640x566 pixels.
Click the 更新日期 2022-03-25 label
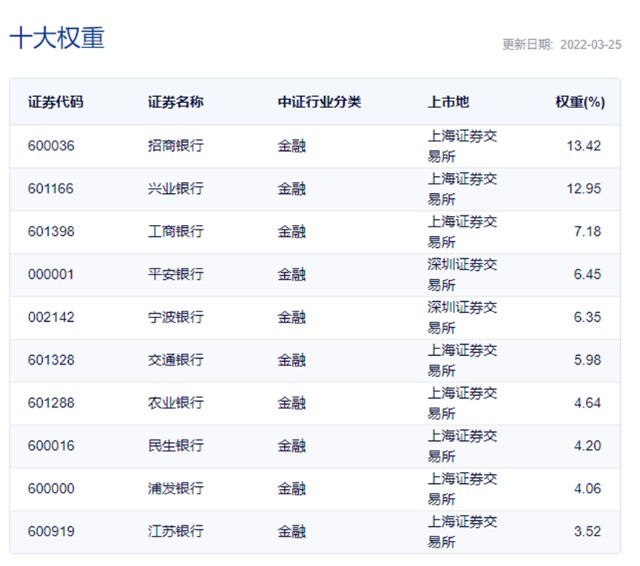click(561, 45)
